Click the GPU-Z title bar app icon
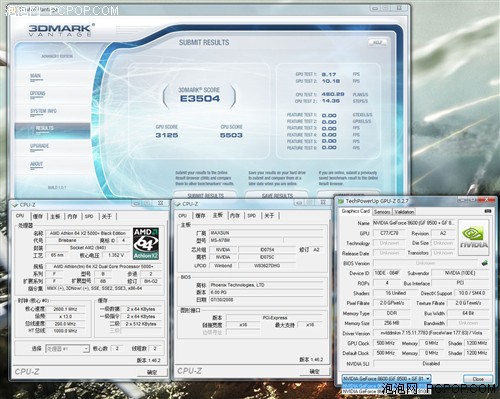500x399 pixels. [x=341, y=201]
